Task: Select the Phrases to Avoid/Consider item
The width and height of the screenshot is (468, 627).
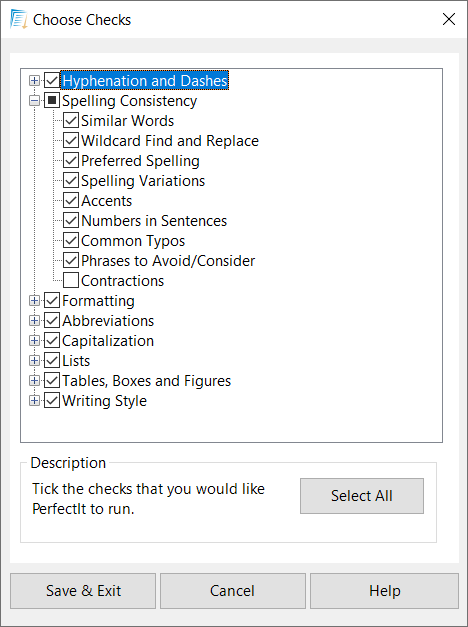Action: pyautogui.click(x=168, y=261)
